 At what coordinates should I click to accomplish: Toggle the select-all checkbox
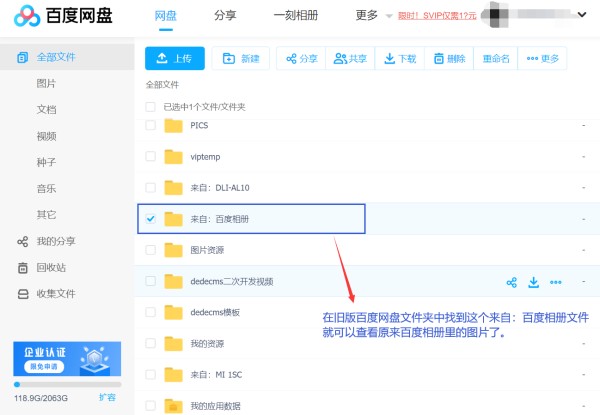(x=150, y=107)
